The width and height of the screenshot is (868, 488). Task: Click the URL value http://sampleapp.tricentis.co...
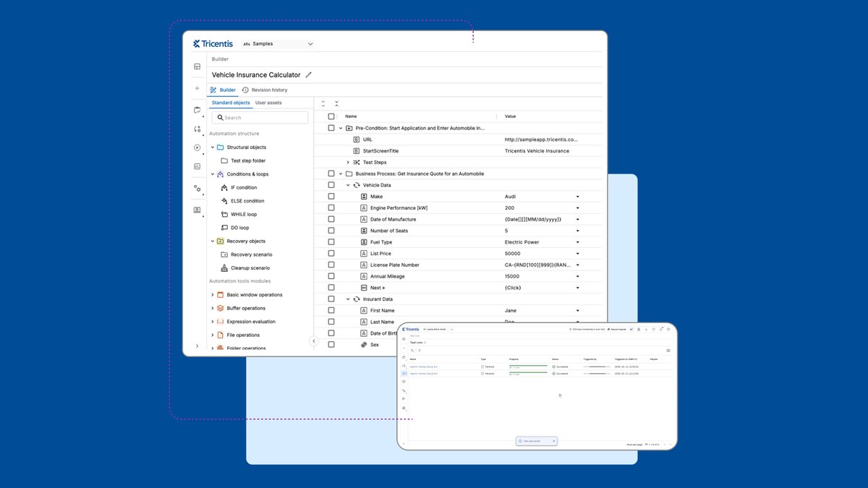(x=542, y=140)
